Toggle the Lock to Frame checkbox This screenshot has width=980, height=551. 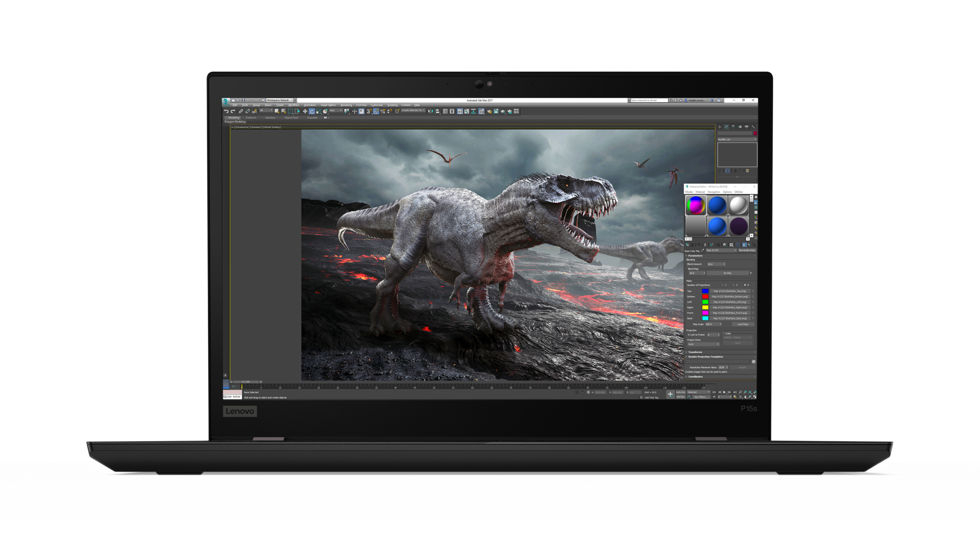click(689, 335)
